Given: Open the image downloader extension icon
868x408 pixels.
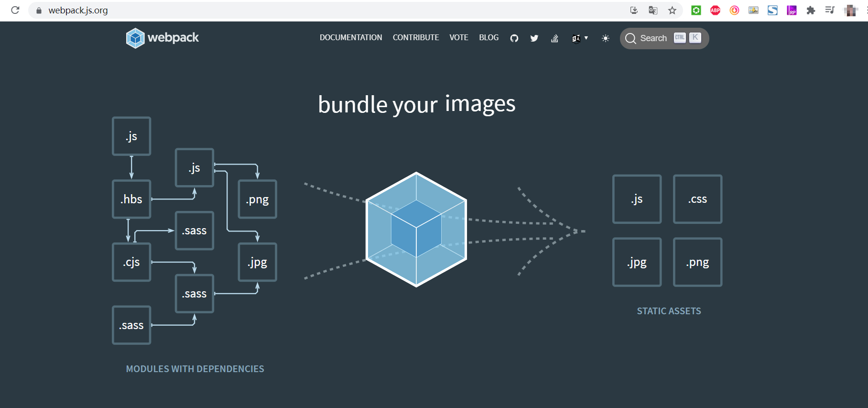Looking at the screenshot, I should click(753, 10).
